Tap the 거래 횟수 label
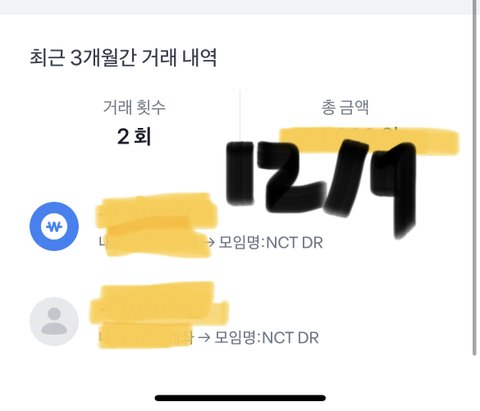The width and height of the screenshot is (480, 411). coord(134,107)
